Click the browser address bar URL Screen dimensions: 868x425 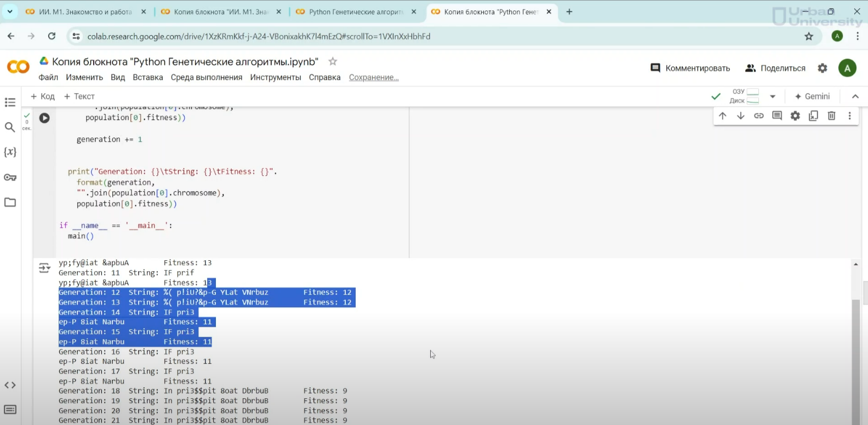259,36
